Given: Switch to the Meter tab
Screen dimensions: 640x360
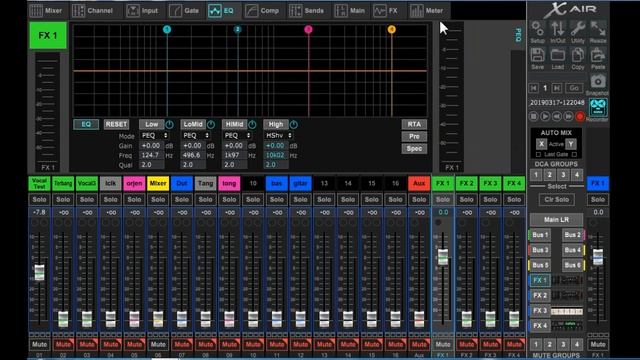Looking at the screenshot, I should [x=427, y=11].
